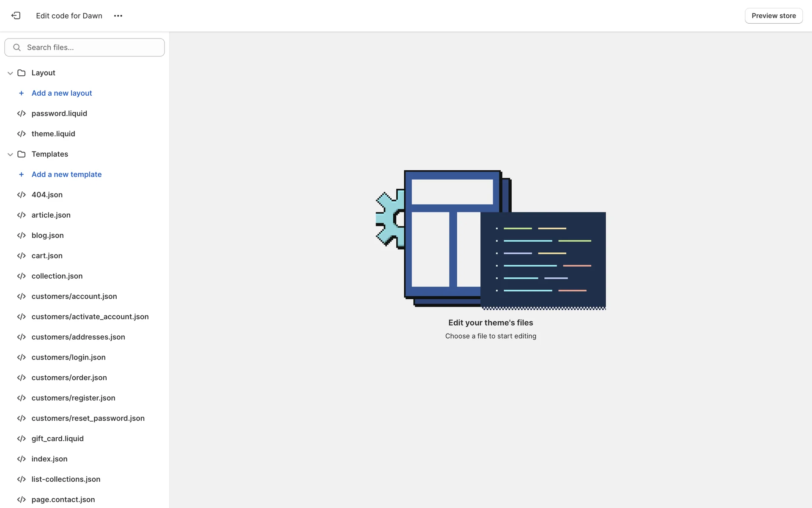Open password.liquid file
Image resolution: width=812 pixels, height=508 pixels.
tap(59, 113)
